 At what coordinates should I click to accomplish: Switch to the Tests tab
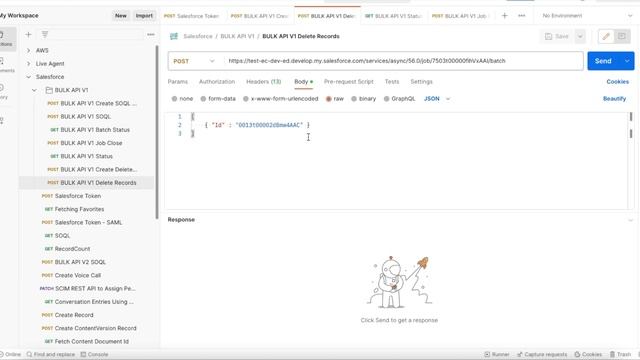pyautogui.click(x=392, y=82)
